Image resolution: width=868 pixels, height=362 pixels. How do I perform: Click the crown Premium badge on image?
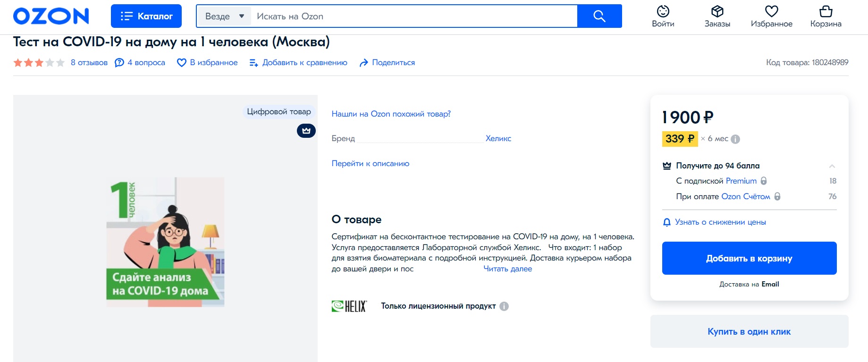(306, 131)
